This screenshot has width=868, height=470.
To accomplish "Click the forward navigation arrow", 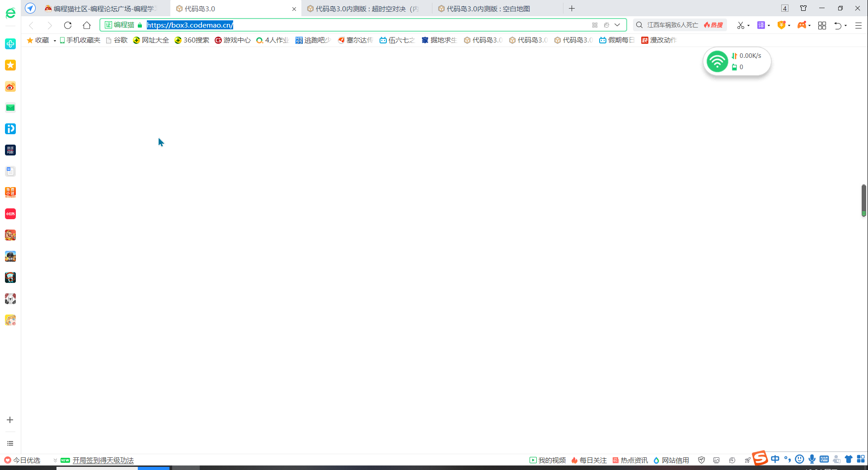I will point(50,25).
